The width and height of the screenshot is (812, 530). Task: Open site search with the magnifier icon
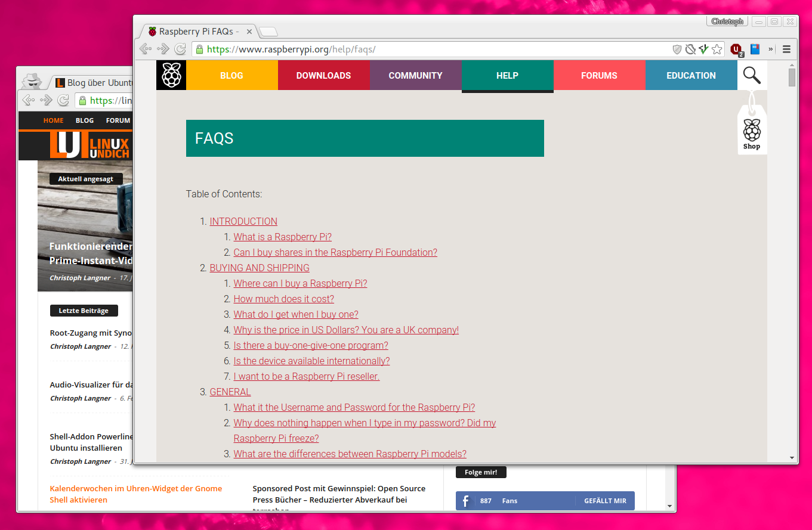752,75
